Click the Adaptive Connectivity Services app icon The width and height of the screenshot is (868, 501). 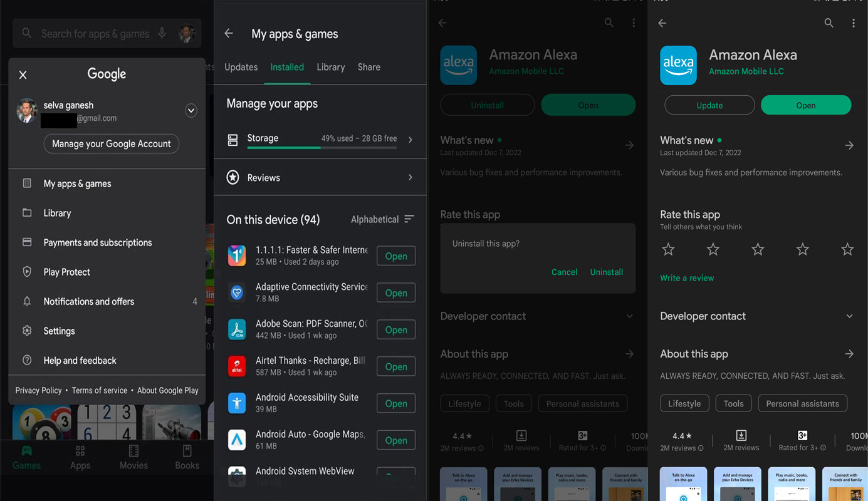click(x=237, y=292)
